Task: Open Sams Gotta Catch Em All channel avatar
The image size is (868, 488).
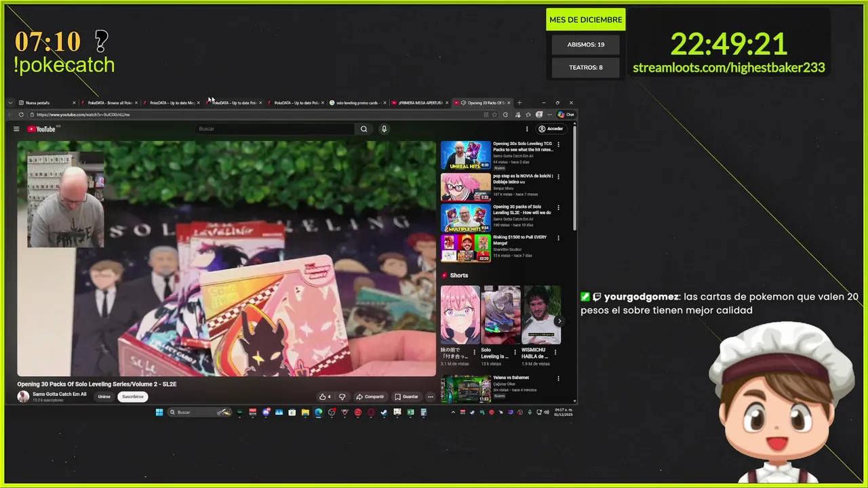Action: pyautogui.click(x=23, y=396)
